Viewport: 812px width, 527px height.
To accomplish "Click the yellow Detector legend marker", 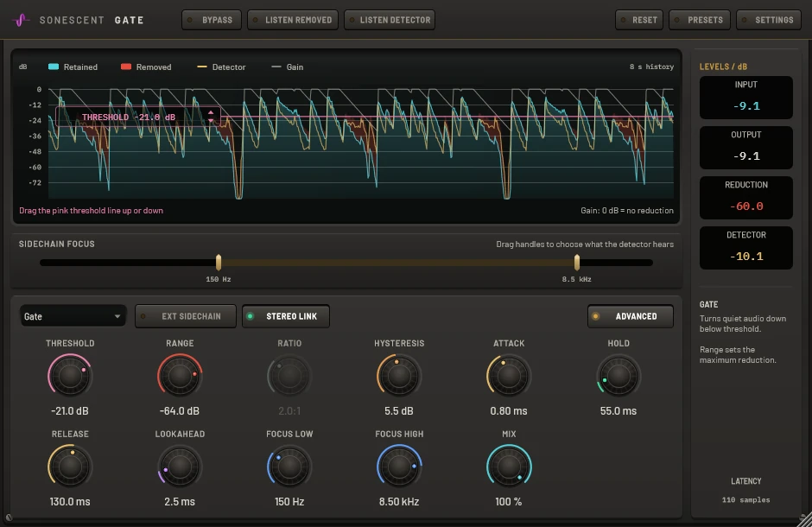I will [202, 67].
